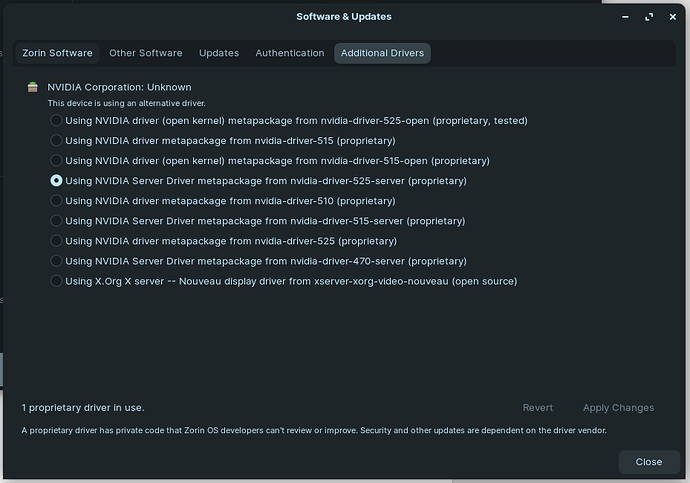Click the Close button
The image size is (690, 483).
[649, 462]
